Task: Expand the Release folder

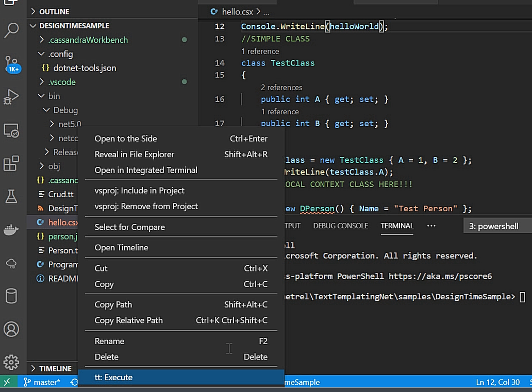Action: tap(46, 152)
